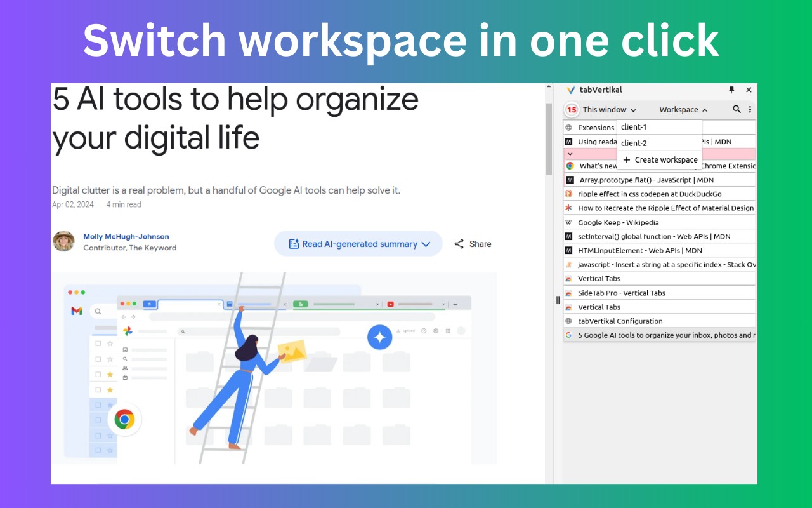The image size is (812, 508).
Task: Click the Share button on article
Action: pos(473,244)
